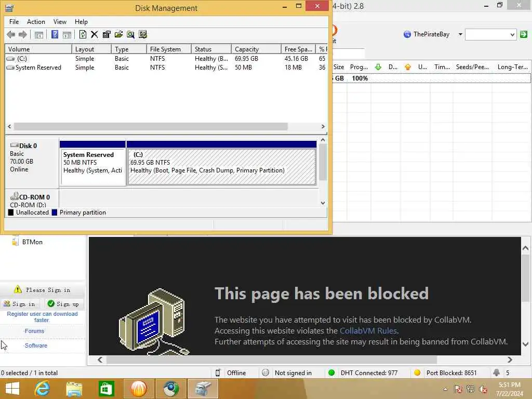
Task: Open the CollabVM Rules link
Action: pyautogui.click(x=368, y=331)
